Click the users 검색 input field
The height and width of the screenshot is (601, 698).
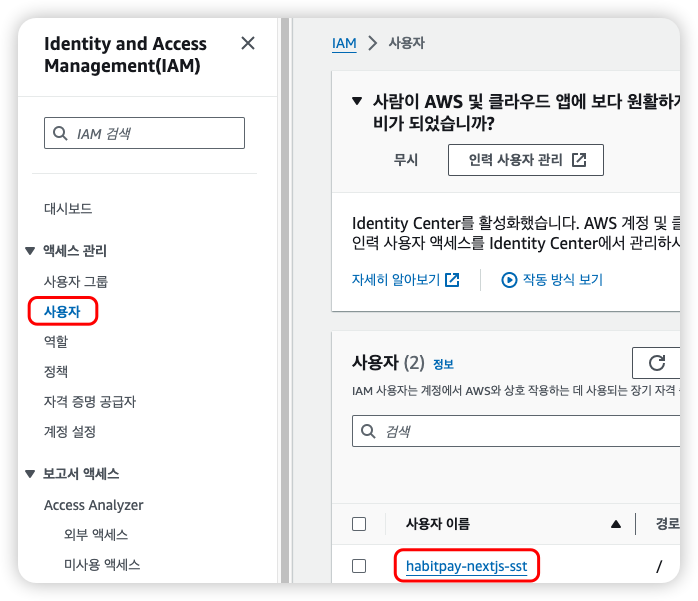[x=520, y=431]
